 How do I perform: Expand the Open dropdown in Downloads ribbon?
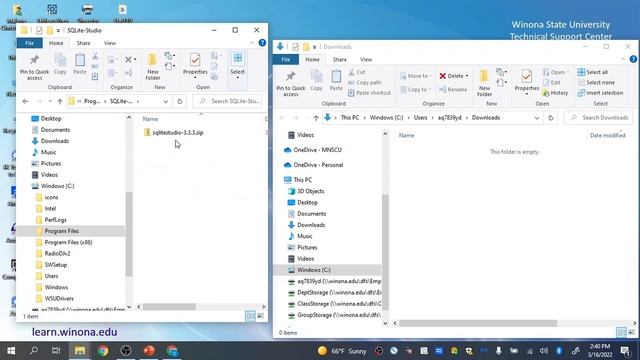(568, 72)
